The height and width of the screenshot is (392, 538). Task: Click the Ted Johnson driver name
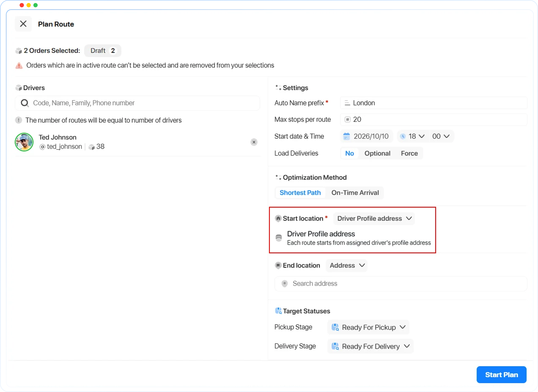(x=58, y=137)
